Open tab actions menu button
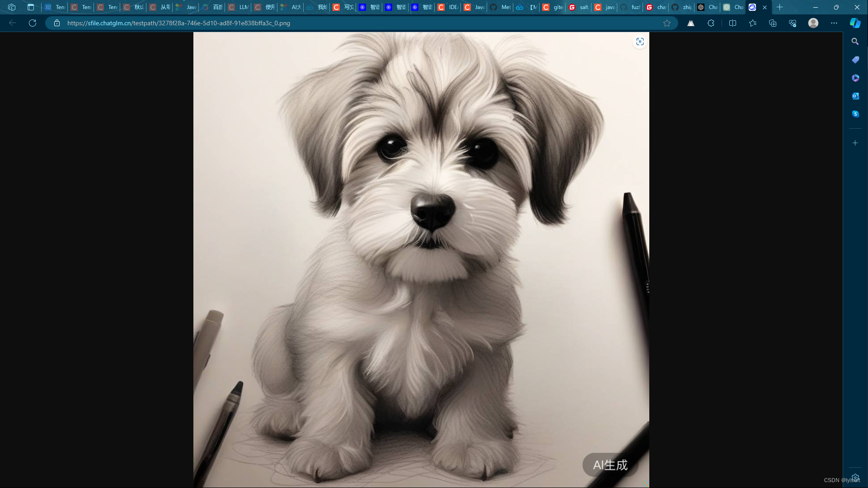Viewport: 868px width, 488px height. pyautogui.click(x=31, y=7)
